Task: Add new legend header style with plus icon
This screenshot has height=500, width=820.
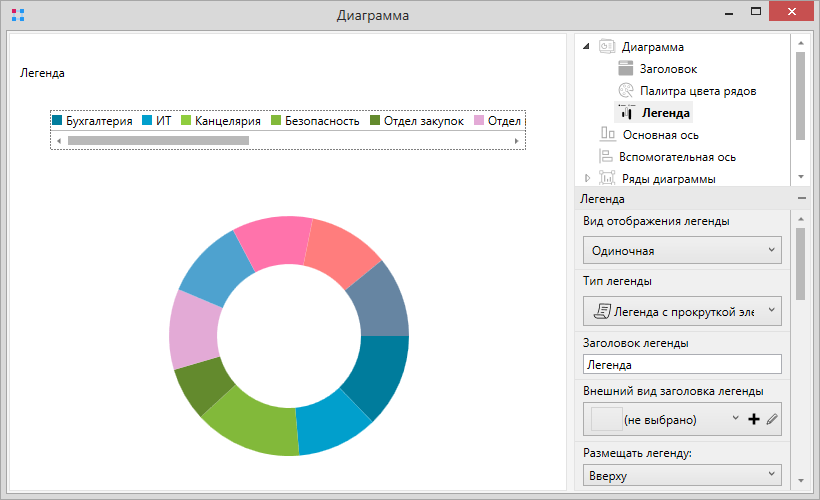Action: (754, 420)
